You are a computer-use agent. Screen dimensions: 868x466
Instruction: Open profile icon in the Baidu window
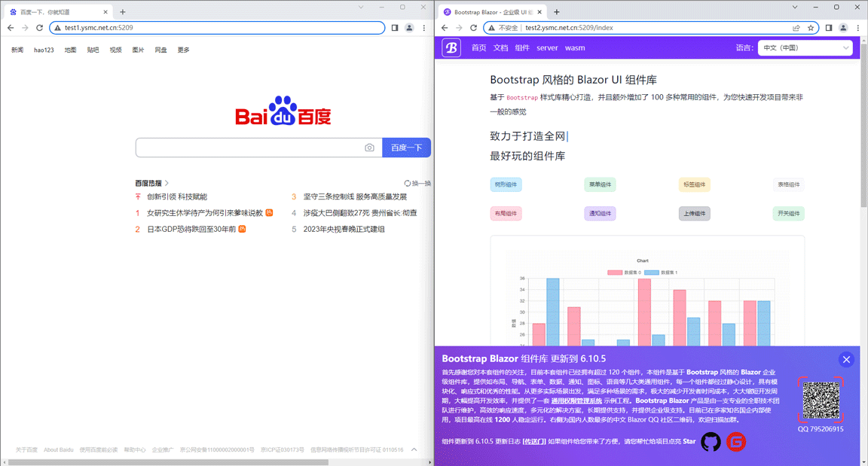click(x=409, y=28)
